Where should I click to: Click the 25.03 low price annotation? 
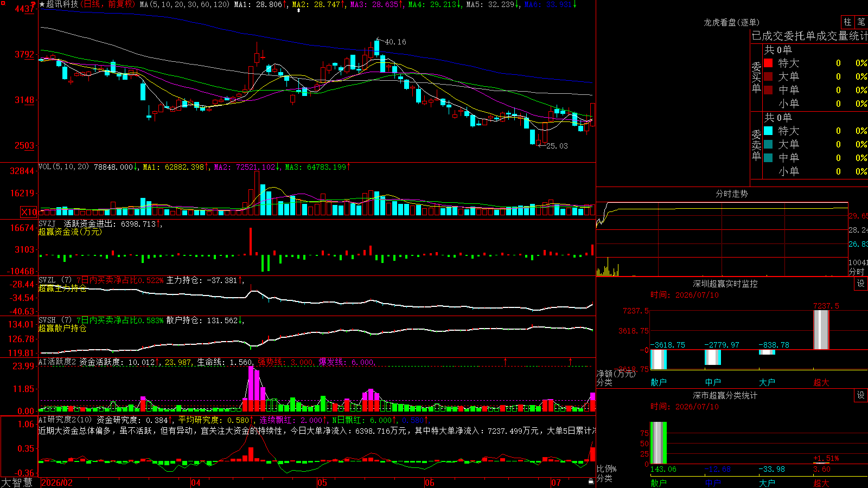[557, 146]
